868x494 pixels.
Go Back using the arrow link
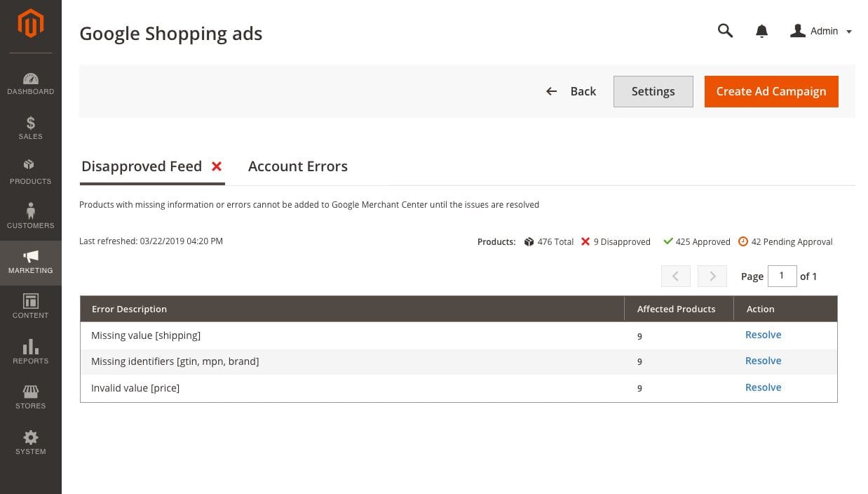pyautogui.click(x=571, y=91)
